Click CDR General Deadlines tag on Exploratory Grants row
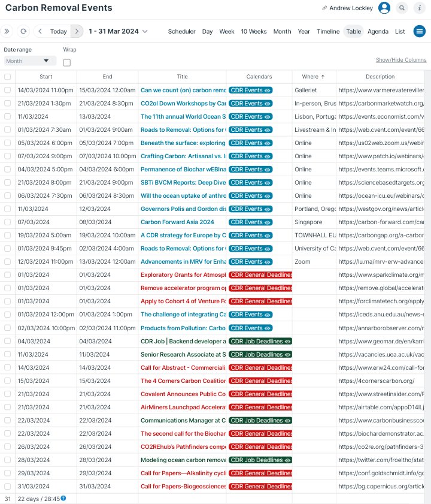This screenshot has width=431, height=504. coord(260,275)
